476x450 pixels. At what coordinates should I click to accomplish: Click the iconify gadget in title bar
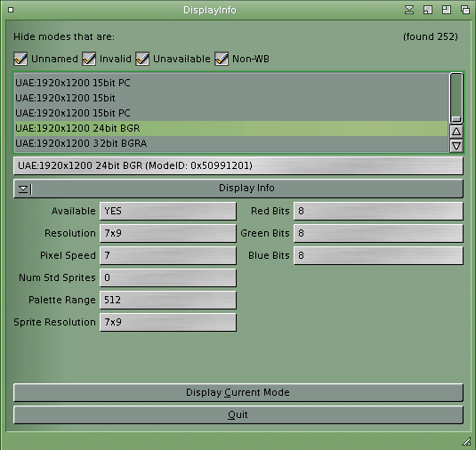pyautogui.click(x=409, y=10)
